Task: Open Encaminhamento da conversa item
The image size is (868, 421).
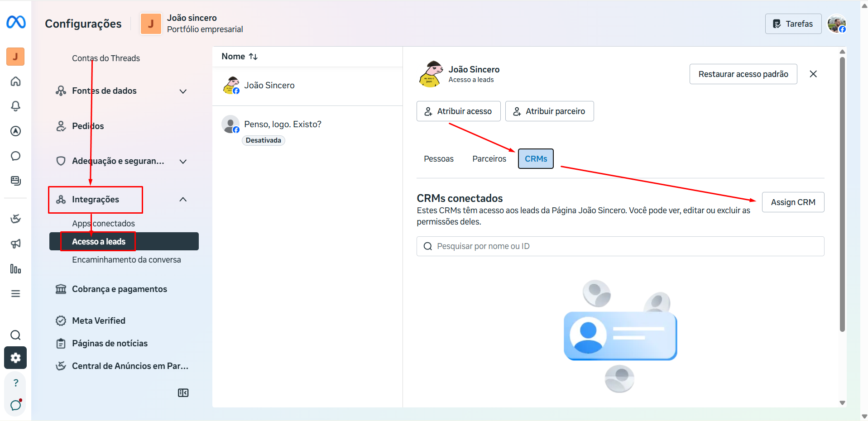Action: (x=126, y=260)
